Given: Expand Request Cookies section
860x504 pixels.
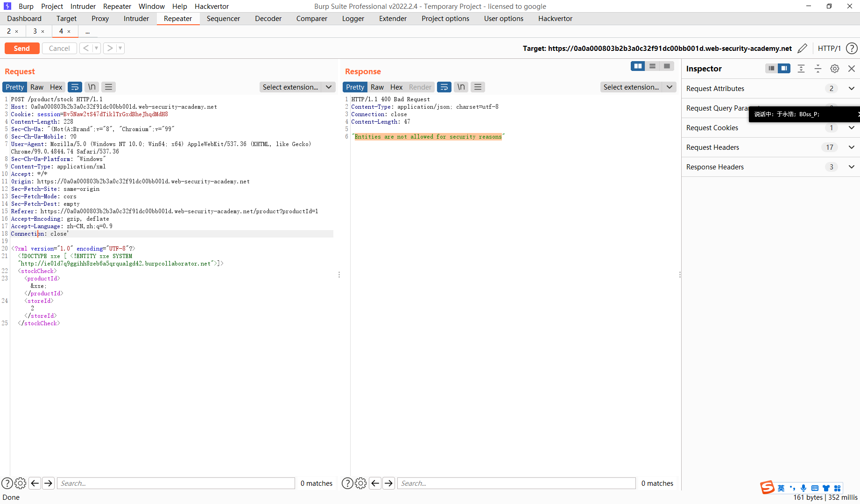Looking at the screenshot, I should click(852, 128).
